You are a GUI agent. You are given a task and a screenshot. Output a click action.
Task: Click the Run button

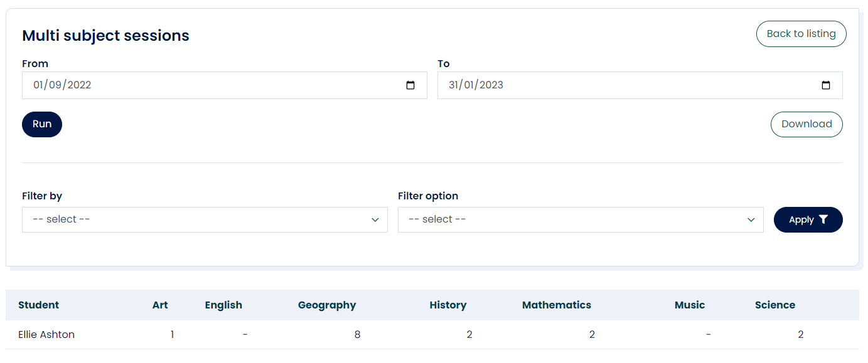pos(42,124)
